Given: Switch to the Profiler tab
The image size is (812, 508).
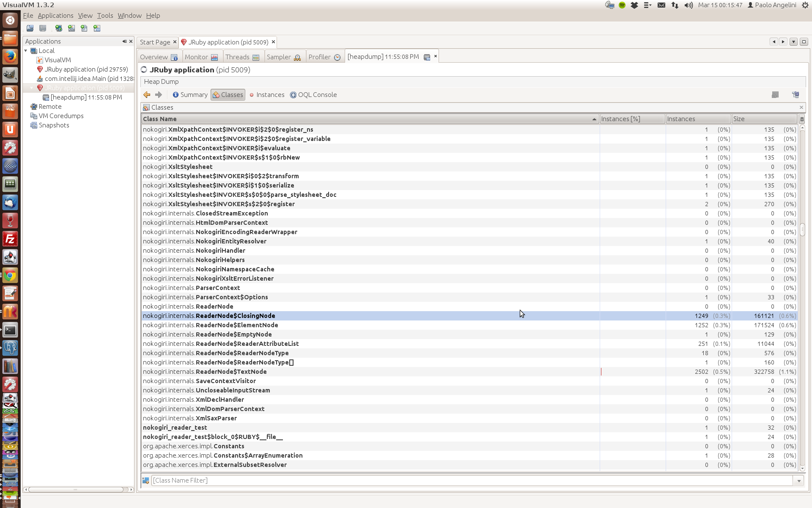Looking at the screenshot, I should (324, 57).
